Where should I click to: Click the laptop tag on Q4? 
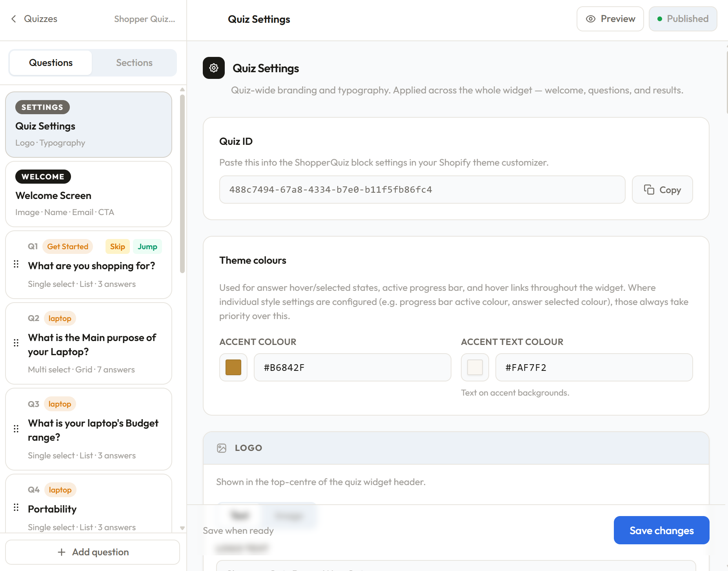(x=60, y=490)
